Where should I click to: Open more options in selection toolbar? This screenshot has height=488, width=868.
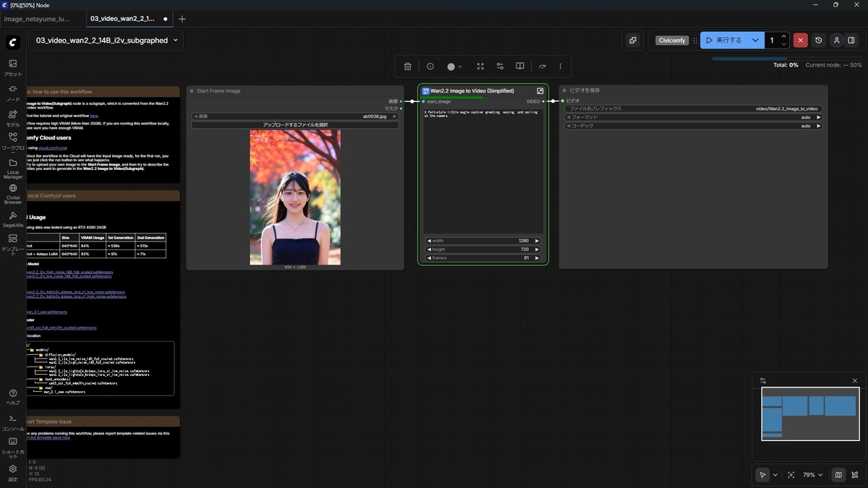561,67
